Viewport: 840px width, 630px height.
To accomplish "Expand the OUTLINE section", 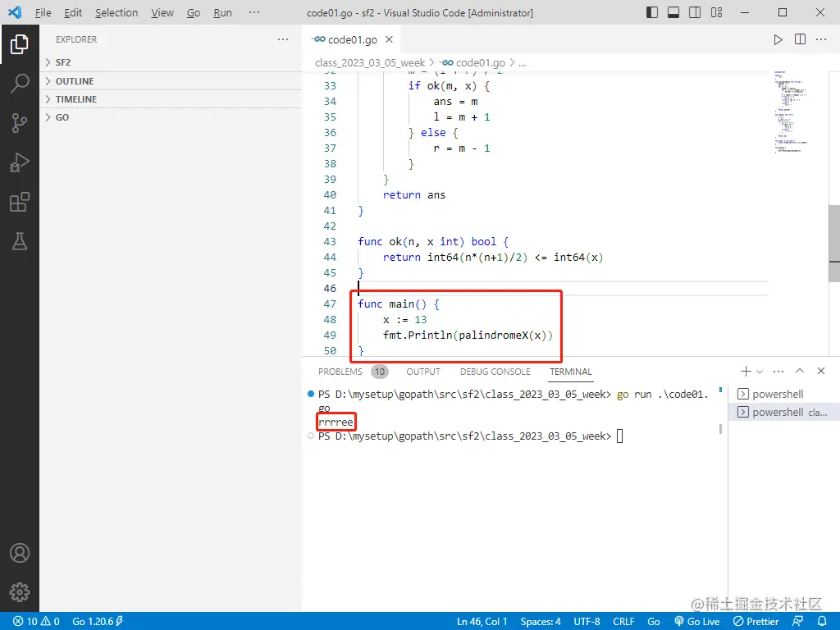I will tap(171, 81).
